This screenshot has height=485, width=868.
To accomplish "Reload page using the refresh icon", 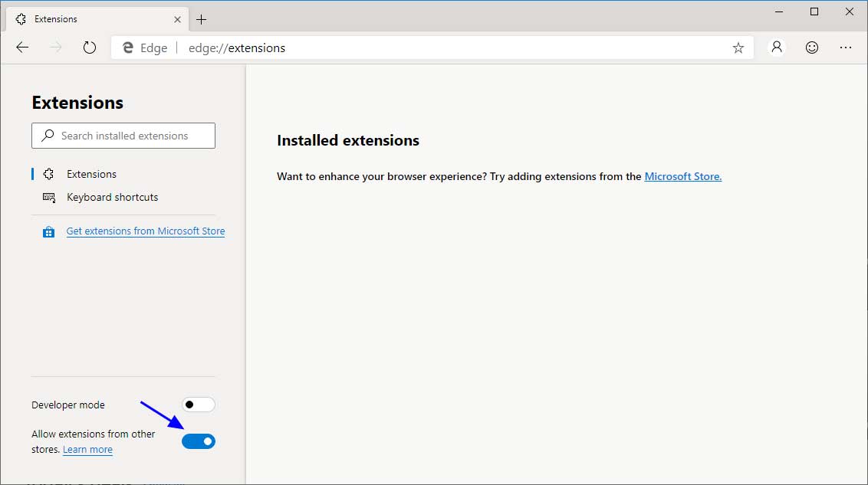I will [90, 47].
